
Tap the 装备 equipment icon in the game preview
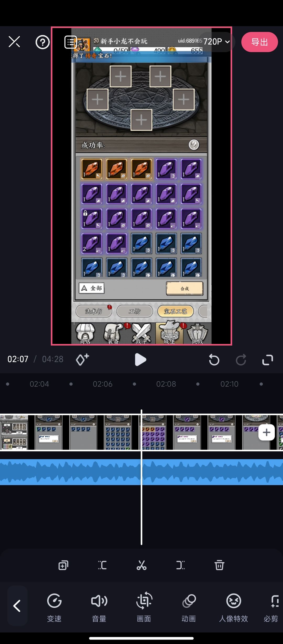click(113, 333)
